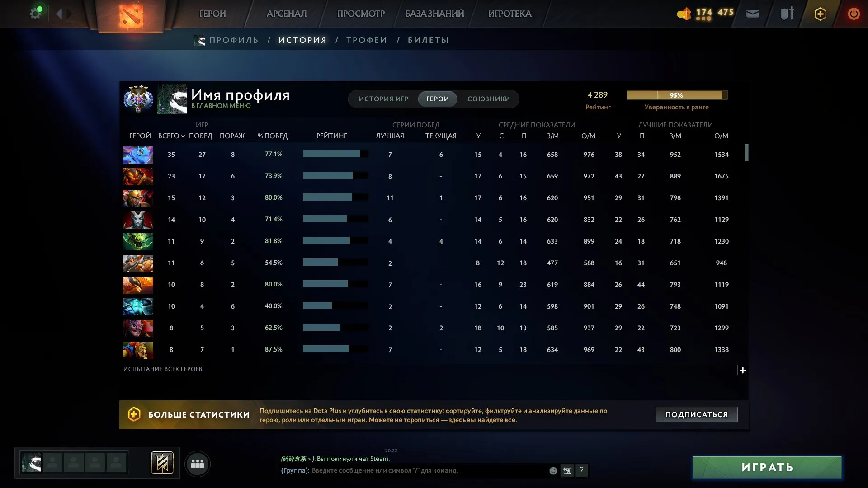Open the ПРОСМОТР top menu
868x488 pixels.
pyautogui.click(x=361, y=14)
